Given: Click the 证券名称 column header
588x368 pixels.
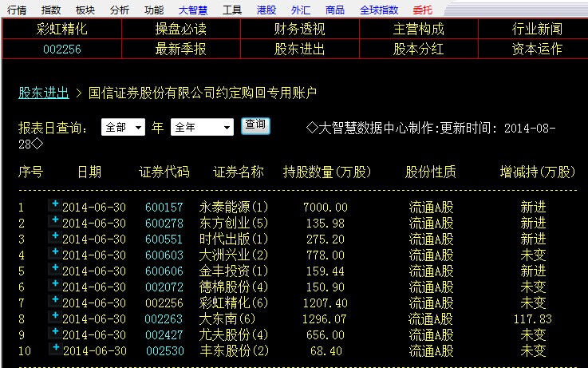Looking at the screenshot, I should 238,172.
